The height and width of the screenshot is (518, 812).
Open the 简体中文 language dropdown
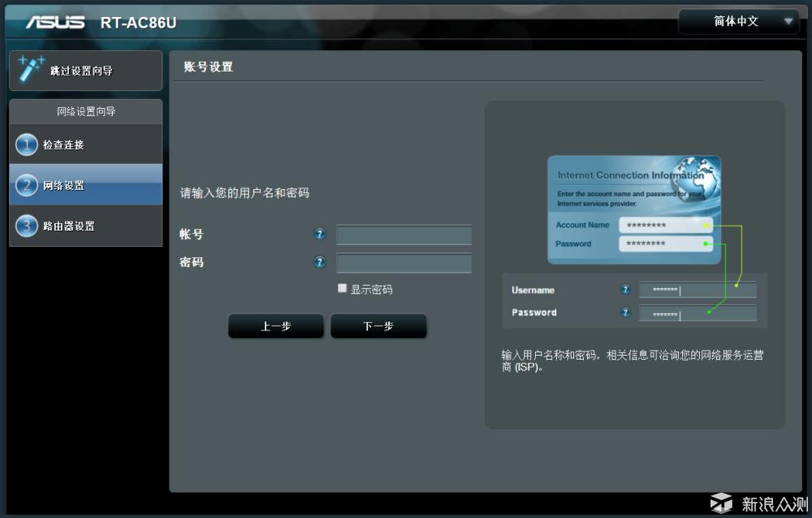(738, 21)
